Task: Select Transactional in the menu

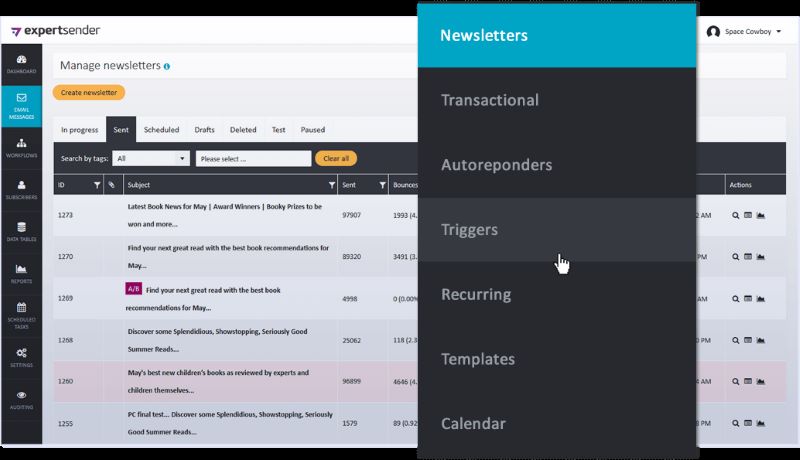Action: click(557, 100)
